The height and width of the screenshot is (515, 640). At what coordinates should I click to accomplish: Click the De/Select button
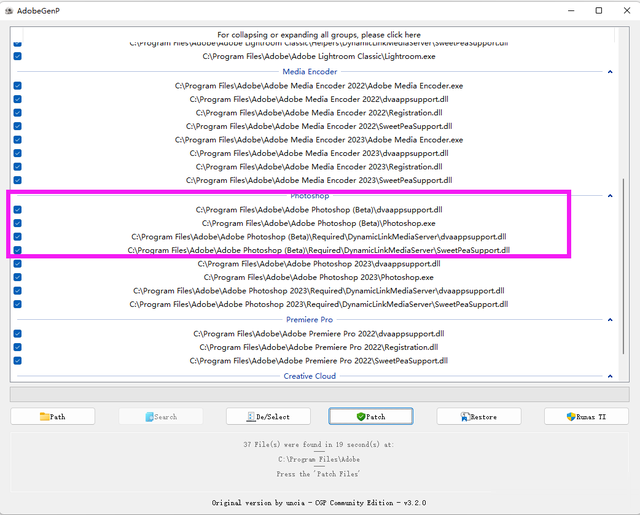pyautogui.click(x=268, y=417)
